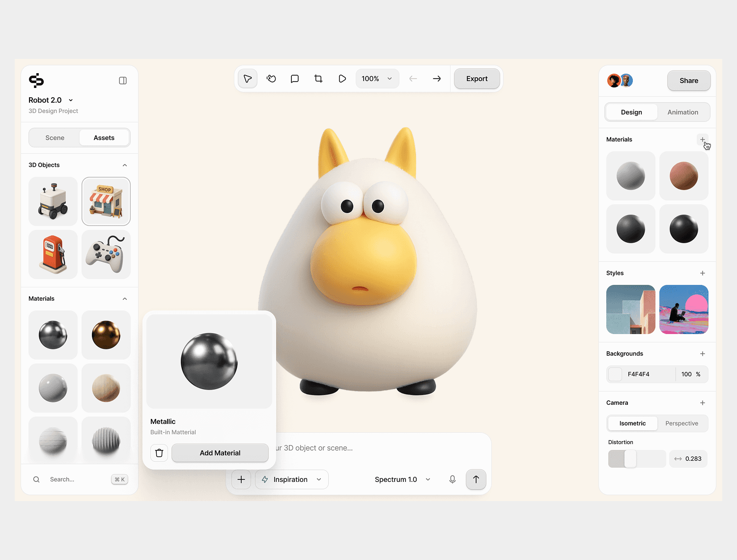
Task: Click the Distortion slider handle
Action: click(x=630, y=459)
